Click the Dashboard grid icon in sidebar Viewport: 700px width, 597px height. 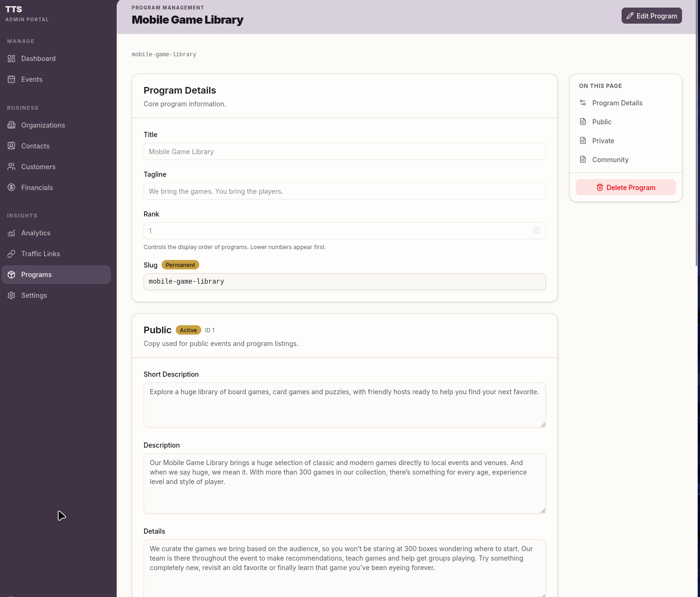(11, 59)
